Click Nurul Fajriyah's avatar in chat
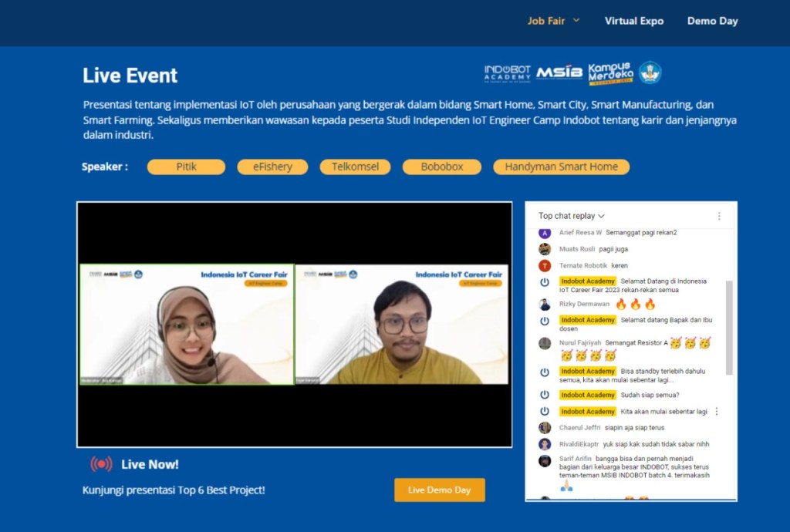This screenshot has height=532, width=790. (544, 342)
